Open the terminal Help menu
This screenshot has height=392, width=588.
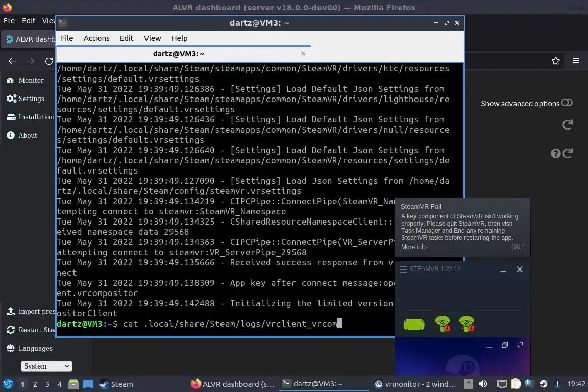[179, 38]
